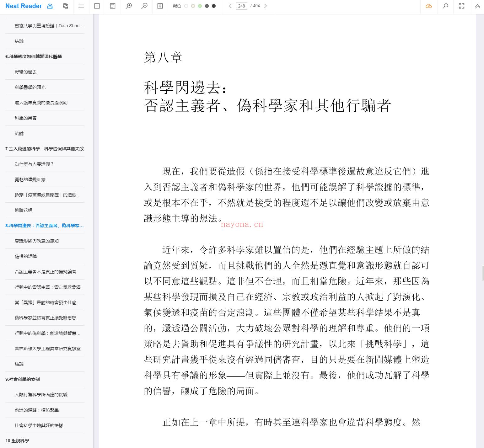Open section 為什麼有人要造假？
484x448 pixels.
point(34,164)
